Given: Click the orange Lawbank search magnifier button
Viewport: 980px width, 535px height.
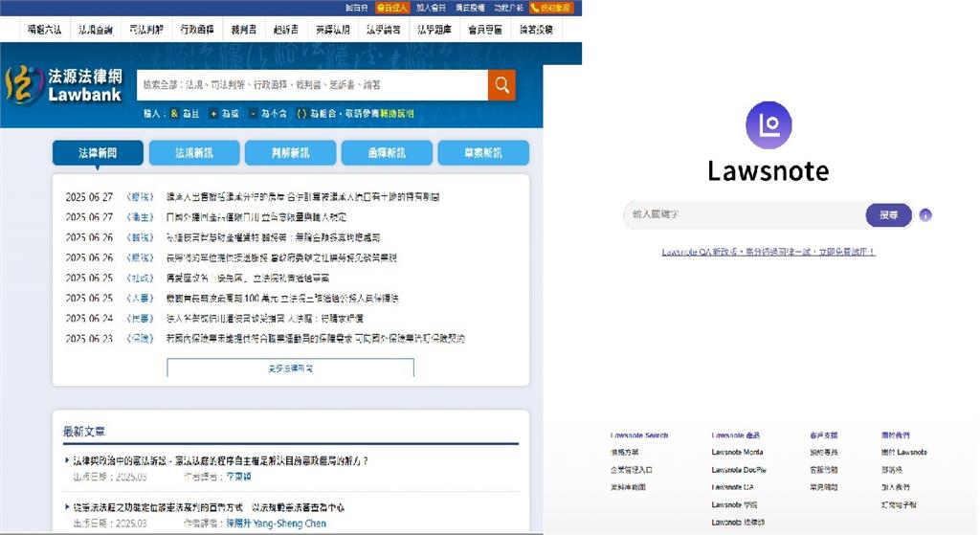Looking at the screenshot, I should point(501,85).
